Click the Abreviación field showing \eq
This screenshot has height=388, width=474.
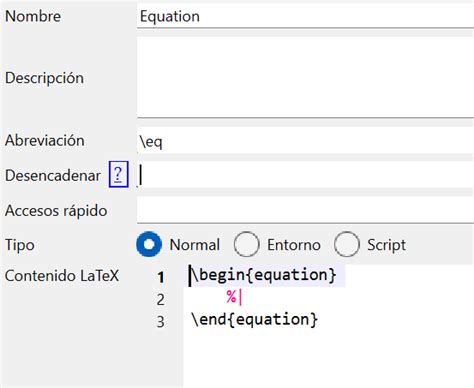point(305,141)
